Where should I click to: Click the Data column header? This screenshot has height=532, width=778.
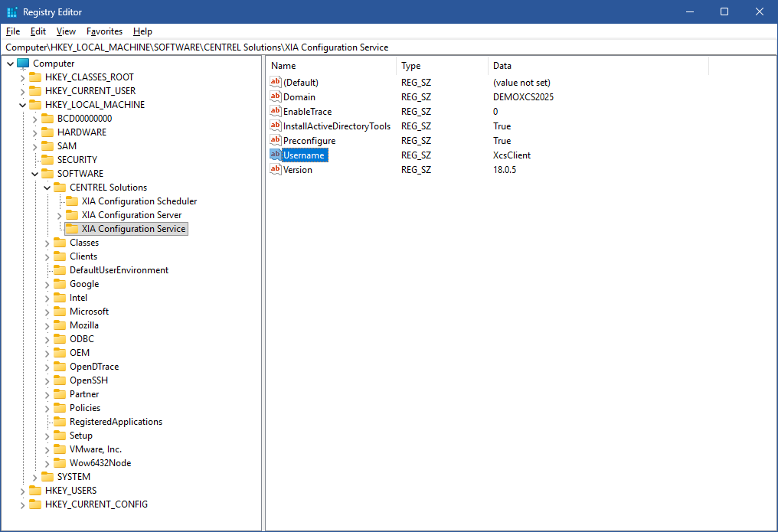597,66
